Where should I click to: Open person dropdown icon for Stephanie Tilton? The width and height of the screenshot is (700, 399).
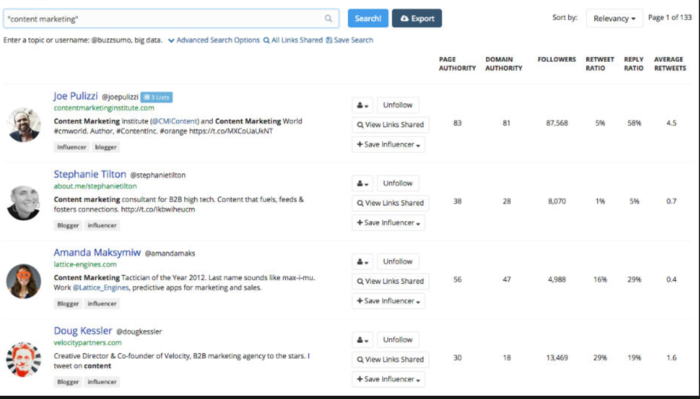tap(362, 183)
